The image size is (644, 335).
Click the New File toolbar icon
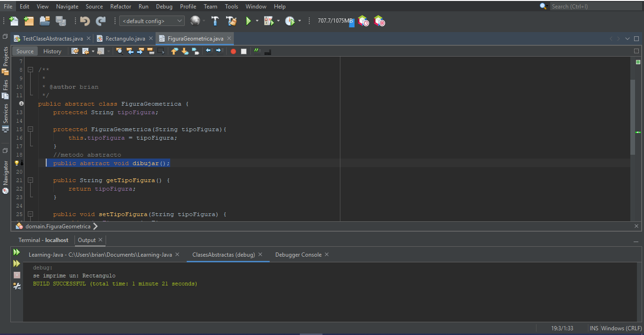[14, 21]
